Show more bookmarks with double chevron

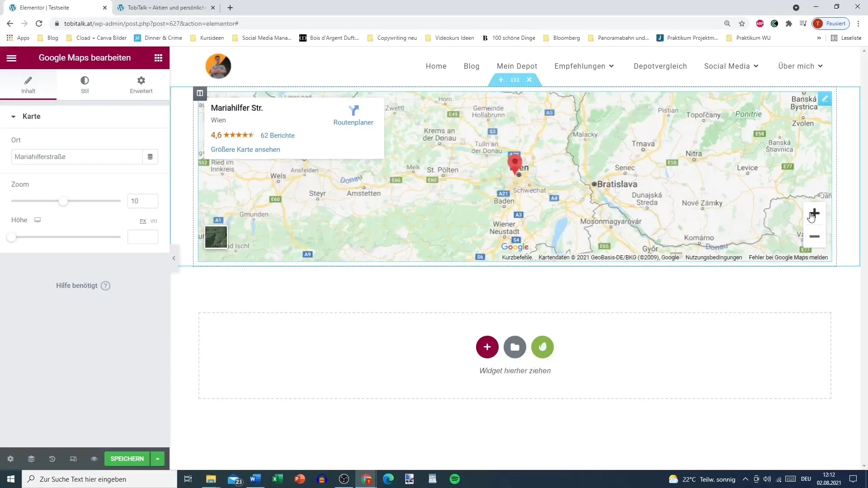pyautogui.click(x=819, y=38)
